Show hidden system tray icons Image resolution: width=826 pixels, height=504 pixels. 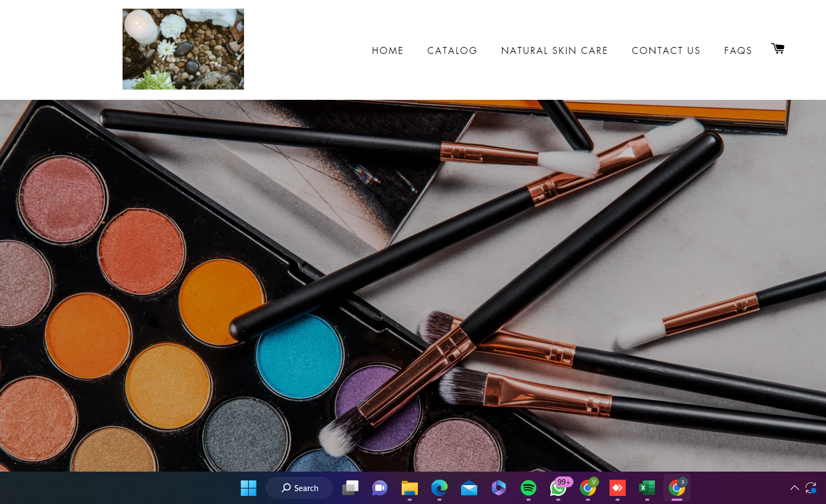pyautogui.click(x=795, y=488)
